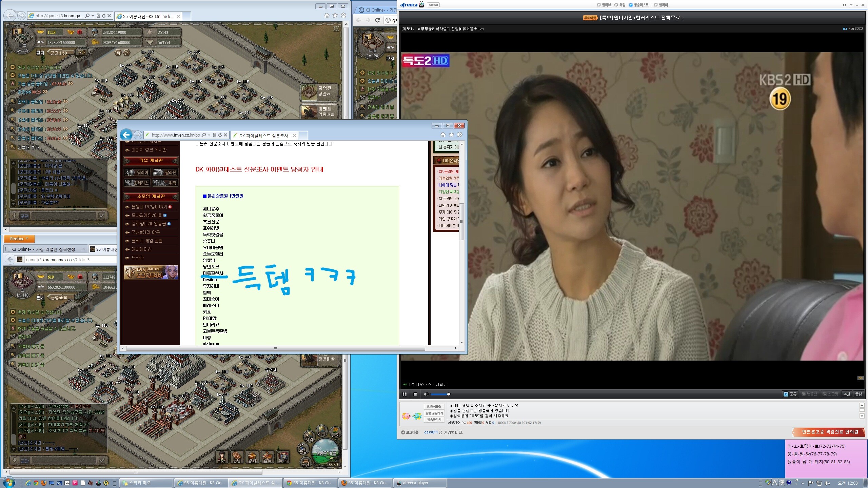Switch to the DK 파이널테스트 browser tab
This screenshot has width=868, height=488.
pyautogui.click(x=264, y=136)
